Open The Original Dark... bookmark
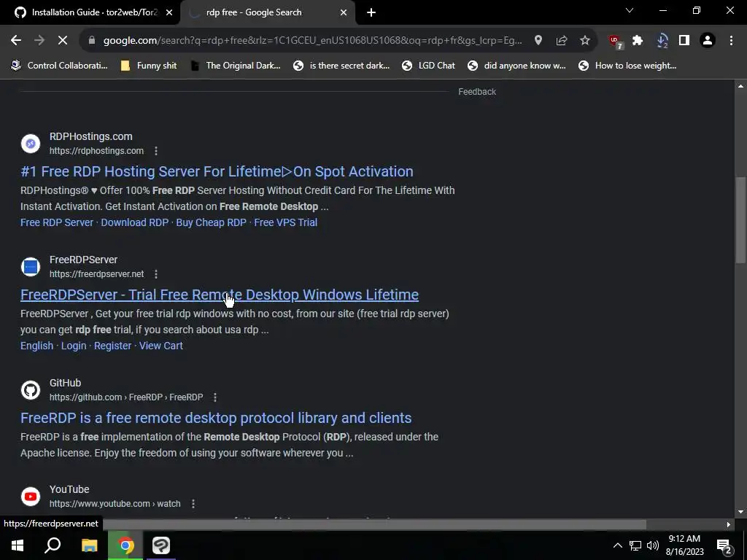Screen dimensions: 747x560 pyautogui.click(x=236, y=66)
